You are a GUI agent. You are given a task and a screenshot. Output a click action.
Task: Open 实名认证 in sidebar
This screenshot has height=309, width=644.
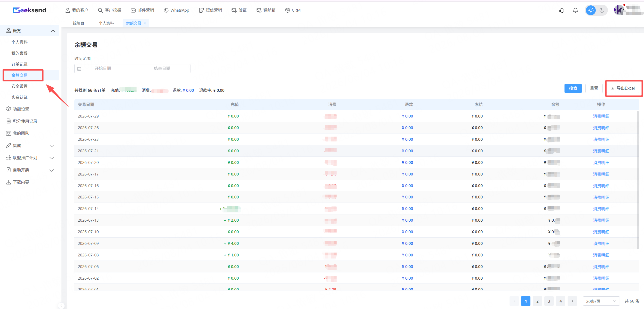(x=20, y=97)
